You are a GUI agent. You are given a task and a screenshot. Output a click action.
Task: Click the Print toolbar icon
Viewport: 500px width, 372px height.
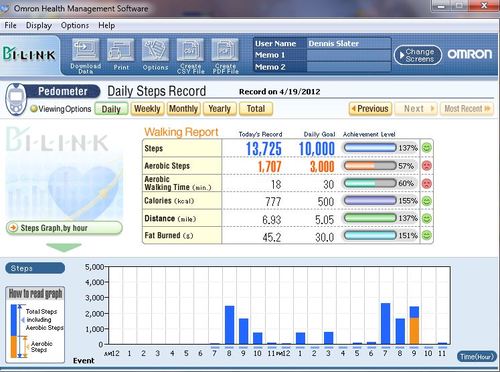click(x=121, y=54)
